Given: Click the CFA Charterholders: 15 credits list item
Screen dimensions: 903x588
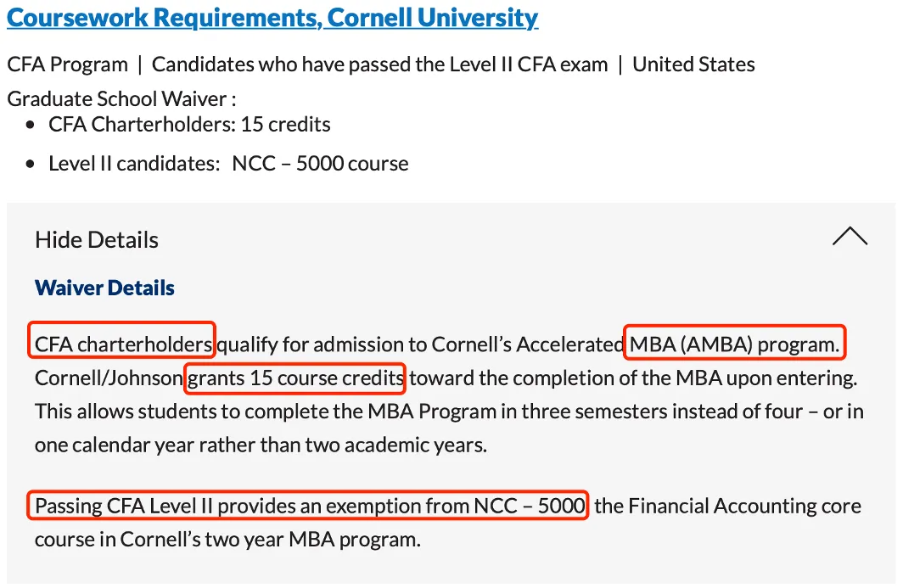Looking at the screenshot, I should (189, 125).
